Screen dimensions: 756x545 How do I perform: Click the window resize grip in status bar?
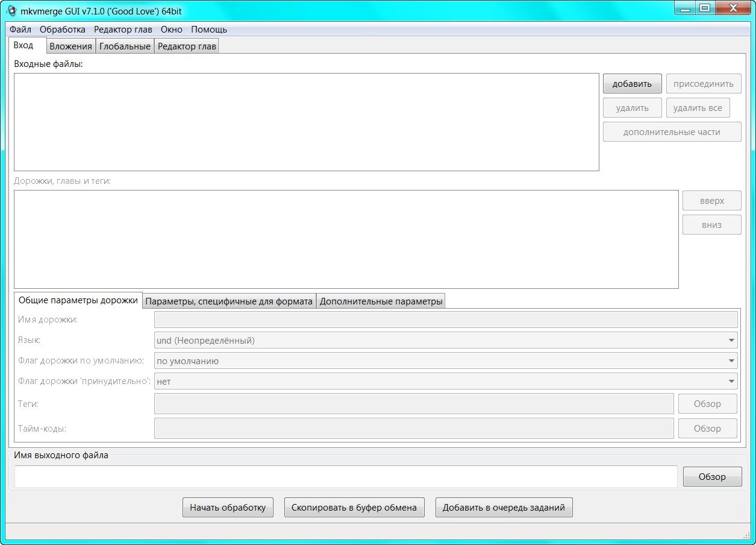point(745,534)
